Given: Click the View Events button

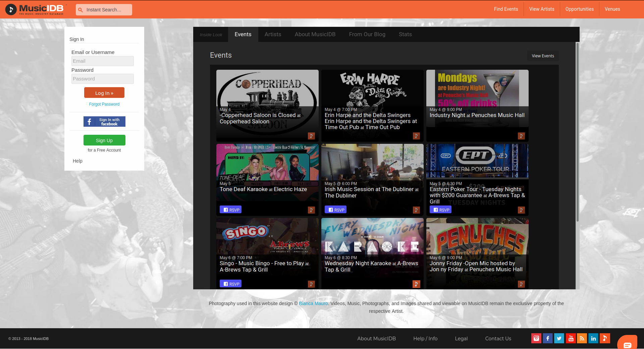Looking at the screenshot, I should [x=543, y=56].
